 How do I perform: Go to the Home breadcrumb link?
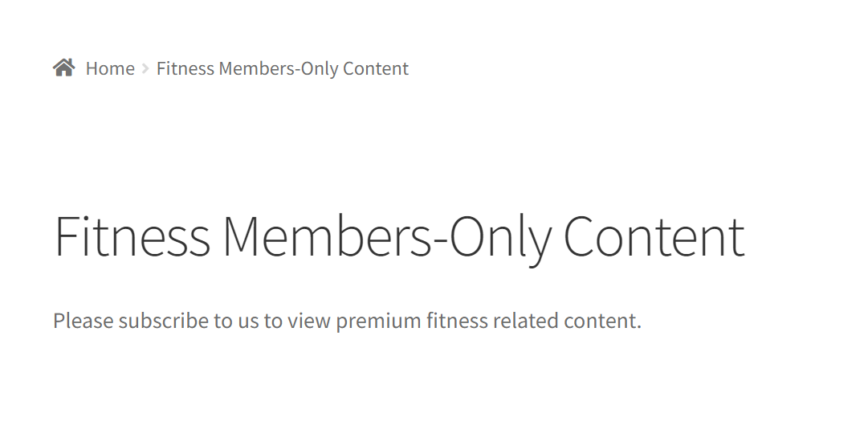pyautogui.click(x=110, y=68)
